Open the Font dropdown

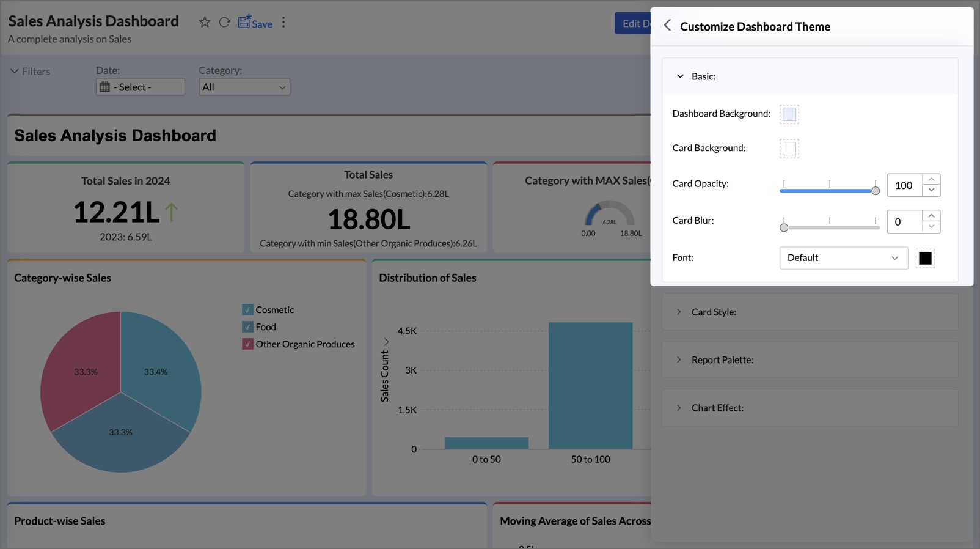click(x=843, y=258)
